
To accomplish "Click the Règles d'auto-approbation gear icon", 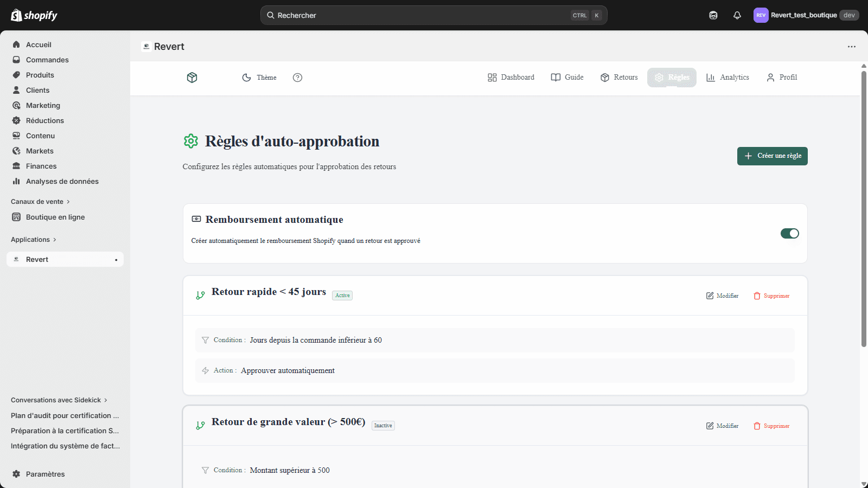I will 191,142.
